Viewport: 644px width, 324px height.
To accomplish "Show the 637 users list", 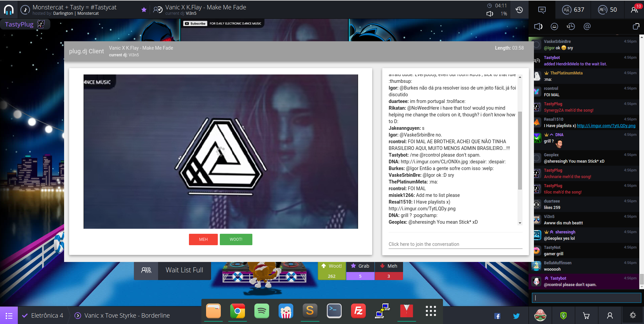I will point(574,10).
